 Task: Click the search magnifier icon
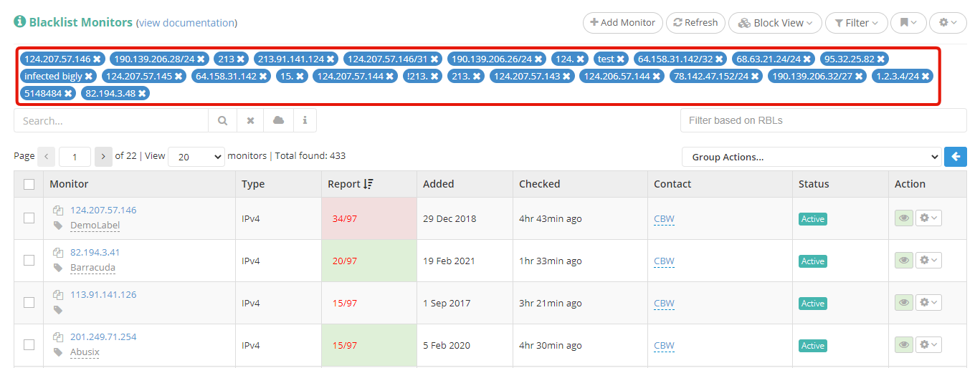[222, 121]
